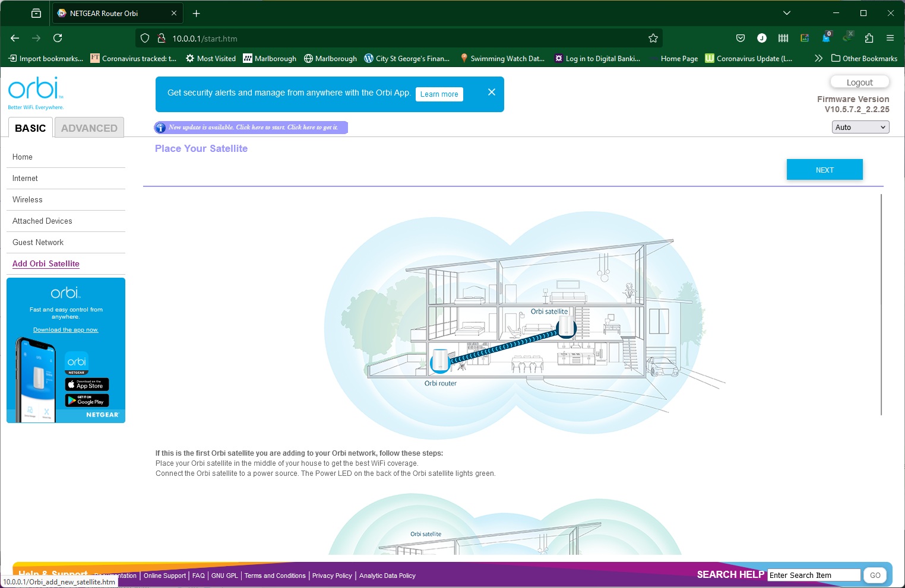Open the Extensions puzzle-piece menu

point(869,38)
